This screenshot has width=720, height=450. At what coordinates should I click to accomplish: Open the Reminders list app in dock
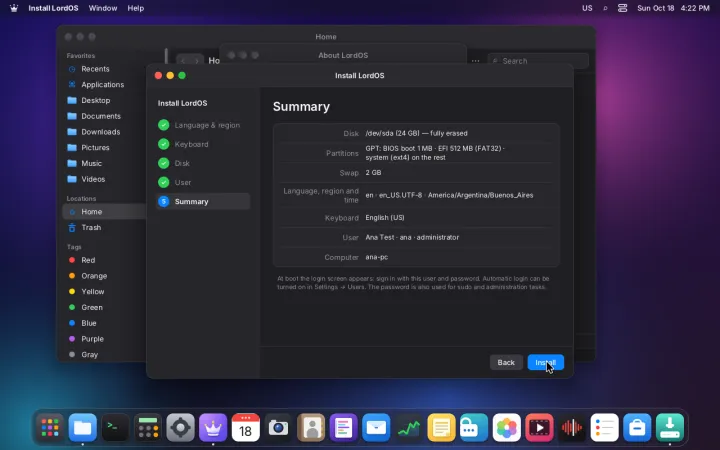pos(604,428)
